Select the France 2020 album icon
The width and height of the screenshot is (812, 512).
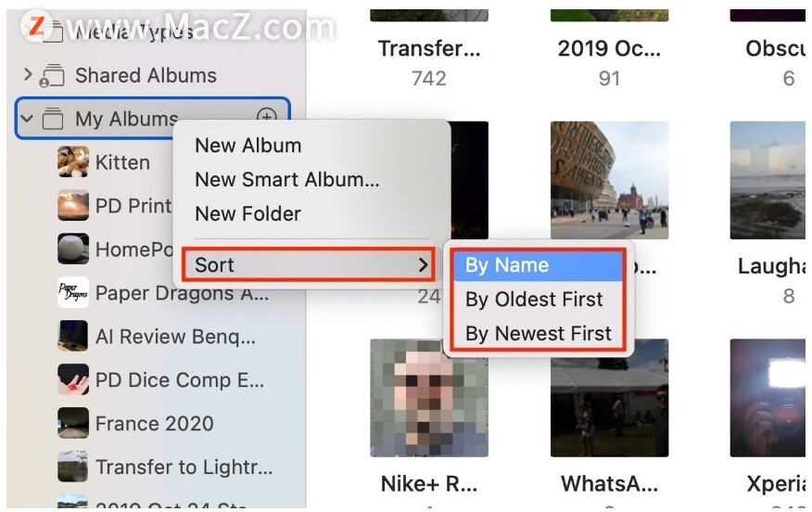(x=73, y=423)
